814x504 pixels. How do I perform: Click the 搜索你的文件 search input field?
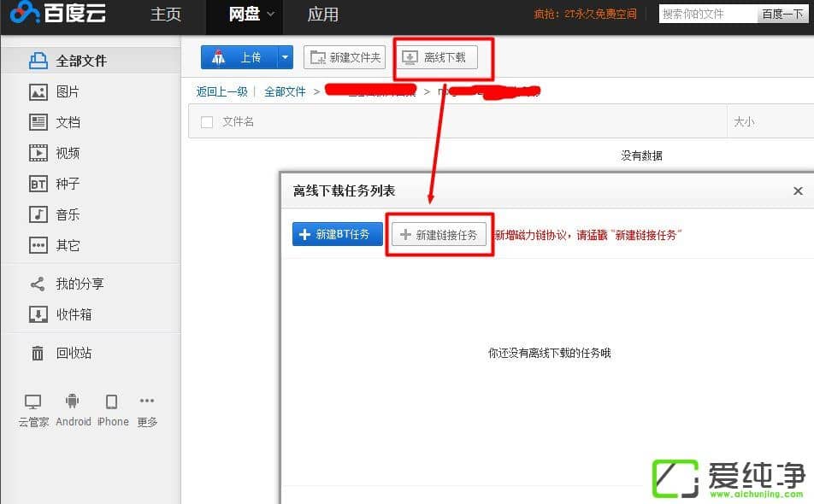[x=707, y=14]
